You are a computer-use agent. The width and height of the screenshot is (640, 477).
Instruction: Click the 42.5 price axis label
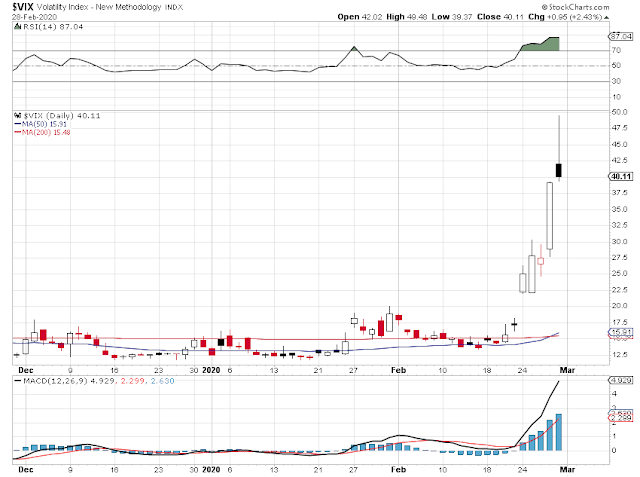619,160
